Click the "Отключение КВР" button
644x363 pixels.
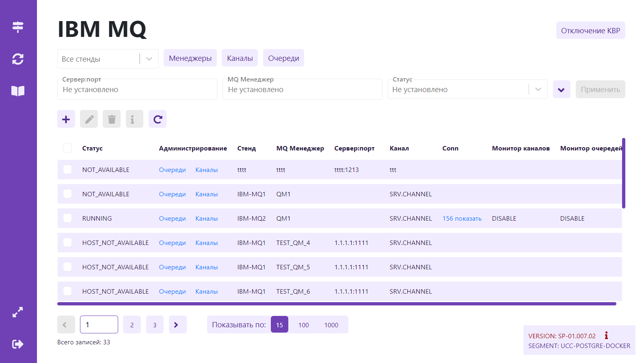click(590, 31)
